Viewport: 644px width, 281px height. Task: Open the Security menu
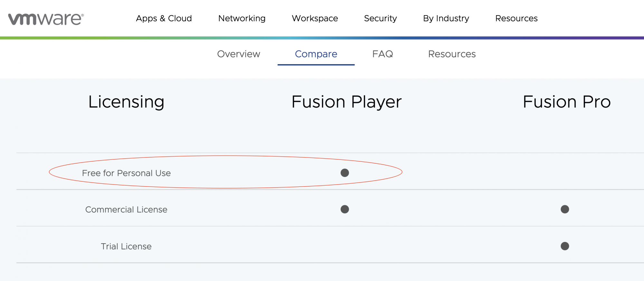point(380,18)
